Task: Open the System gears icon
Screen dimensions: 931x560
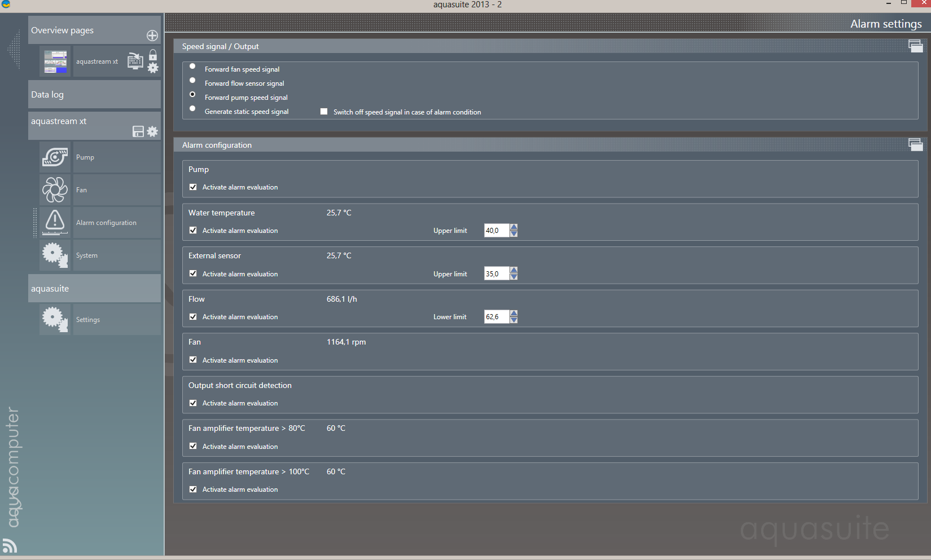Action: pos(55,255)
